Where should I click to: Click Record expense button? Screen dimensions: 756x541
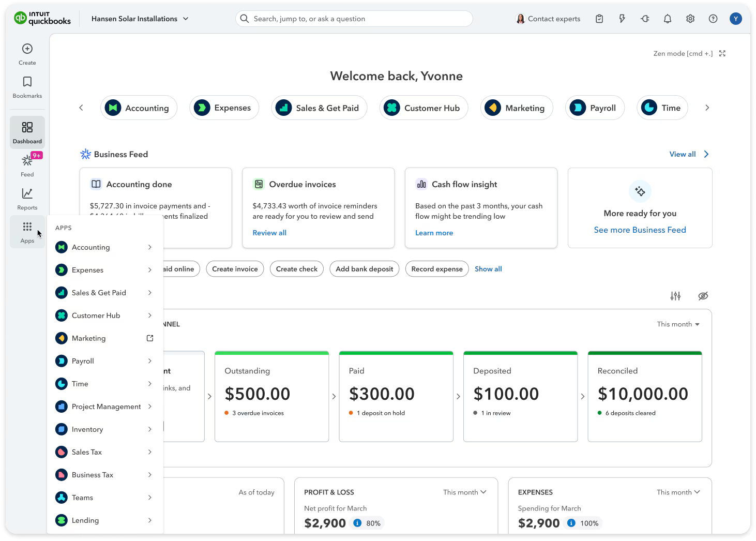click(x=437, y=269)
